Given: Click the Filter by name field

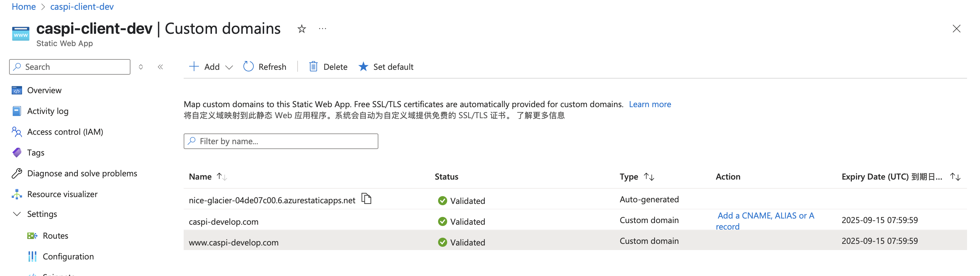Looking at the screenshot, I should (281, 141).
